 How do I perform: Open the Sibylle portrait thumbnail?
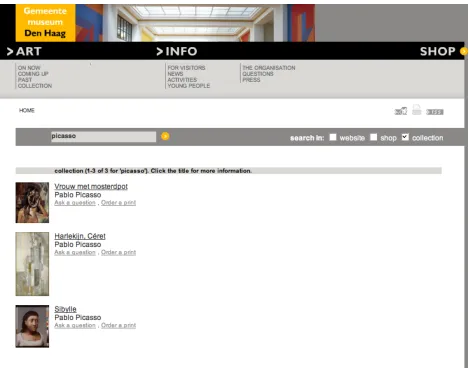pyautogui.click(x=32, y=326)
